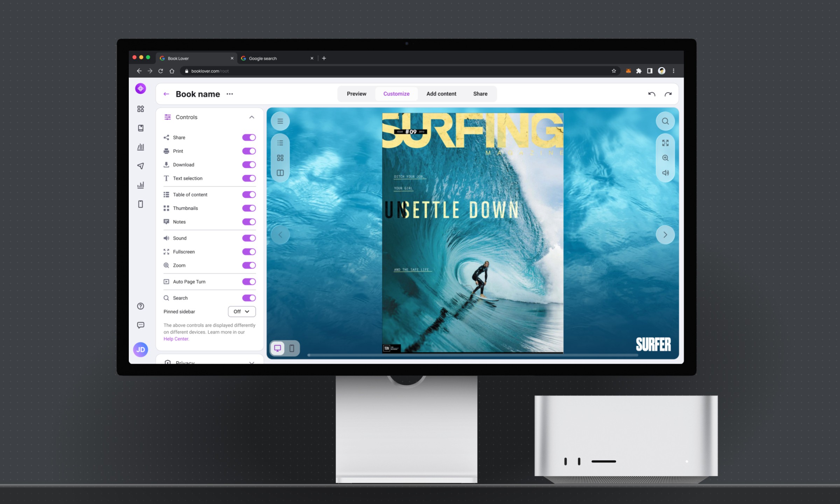Switch to the Preview tab
The width and height of the screenshot is (840, 504).
pyautogui.click(x=356, y=94)
